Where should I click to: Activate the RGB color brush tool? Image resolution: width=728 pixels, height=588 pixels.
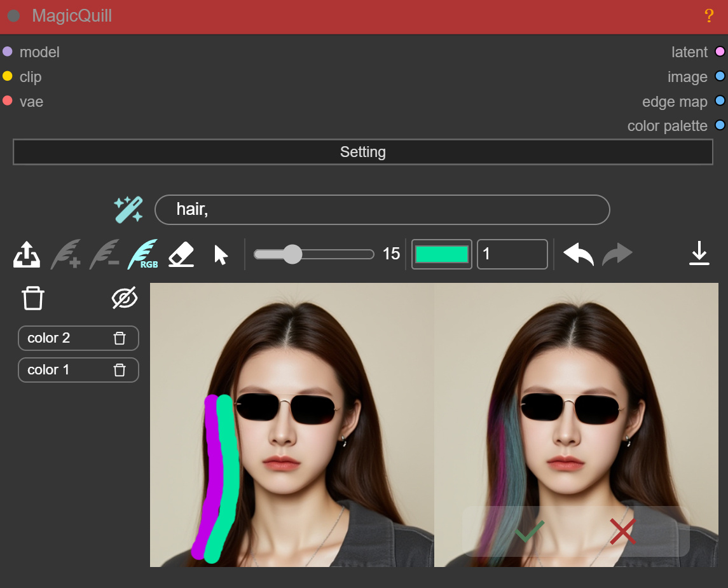tap(144, 254)
